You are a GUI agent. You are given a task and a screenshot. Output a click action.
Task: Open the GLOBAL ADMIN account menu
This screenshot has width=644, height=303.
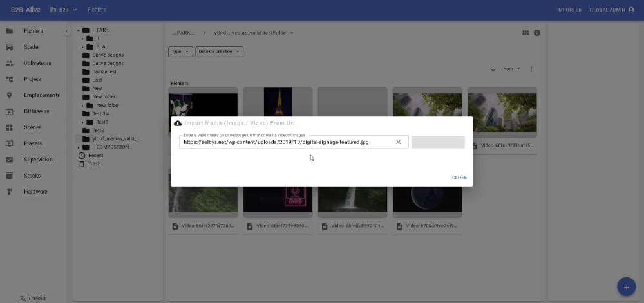(612, 10)
